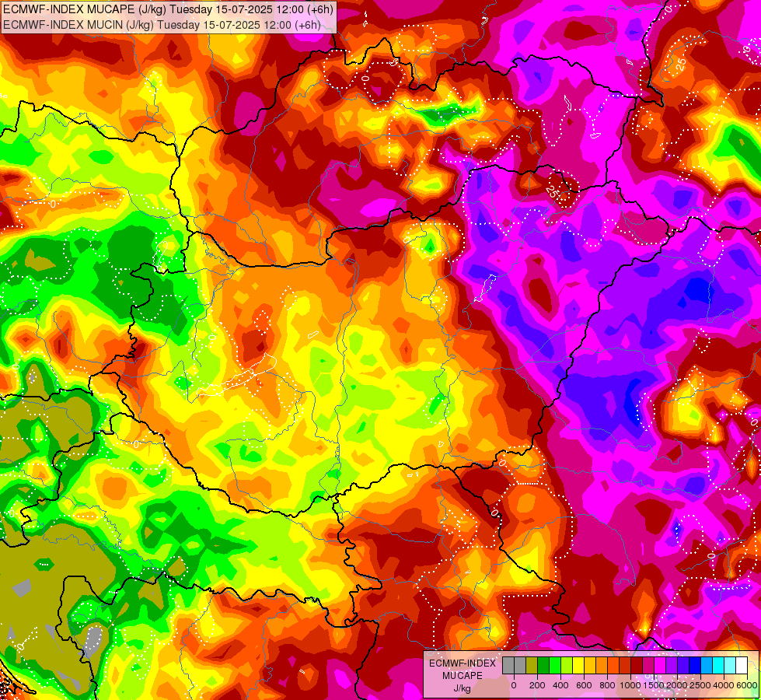Select the pure yellow legend swatch
Screen dimensions: 761x700
578,666
